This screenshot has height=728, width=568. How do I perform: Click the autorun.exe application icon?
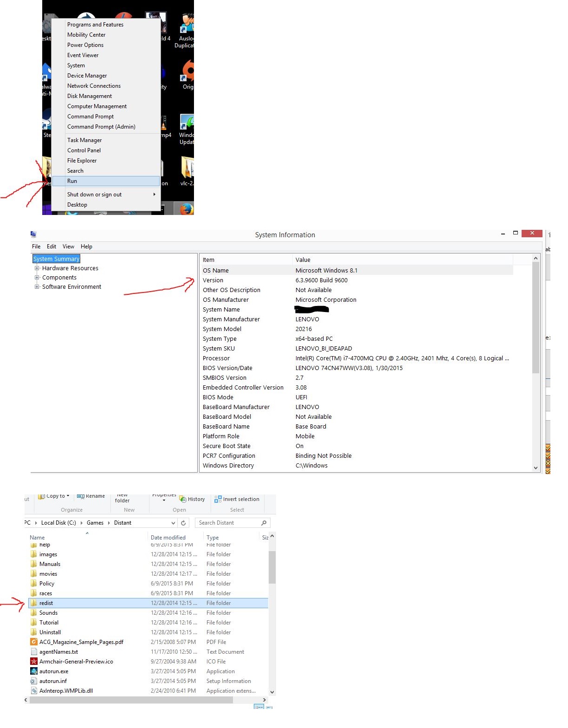(34, 671)
